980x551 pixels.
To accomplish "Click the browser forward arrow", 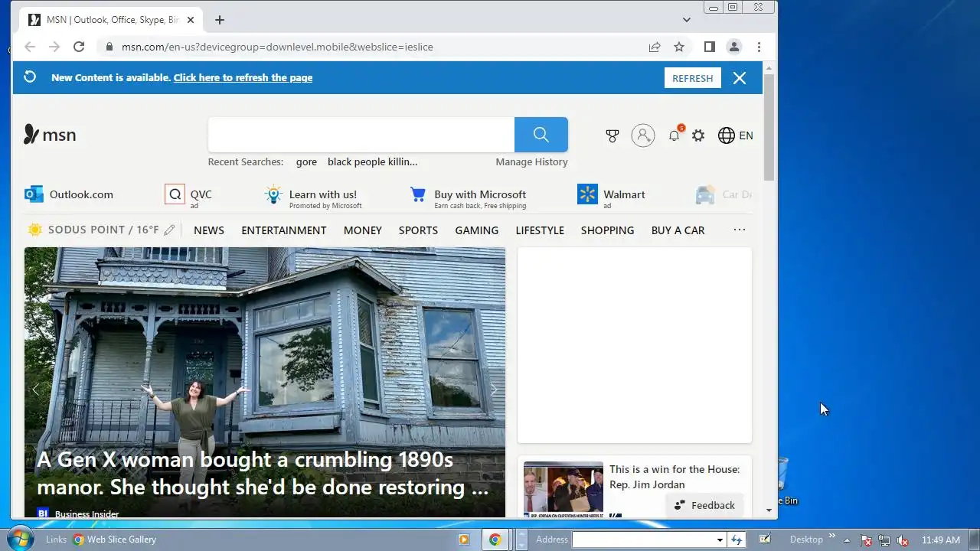I will tap(54, 47).
